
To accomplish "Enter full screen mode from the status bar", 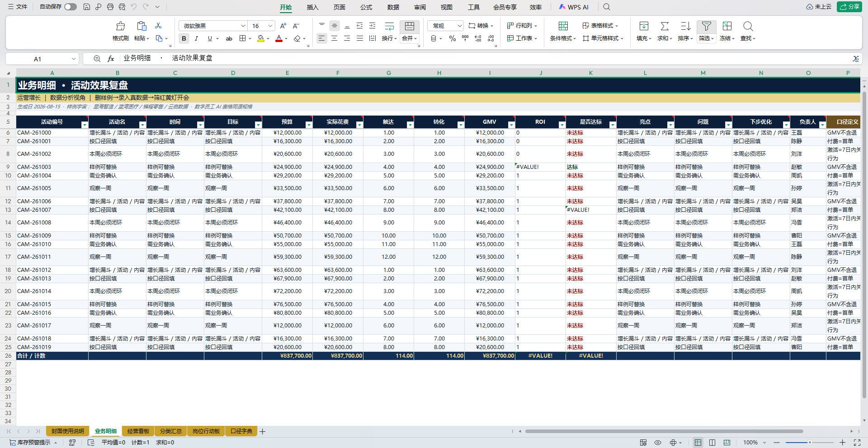I will coord(857,443).
